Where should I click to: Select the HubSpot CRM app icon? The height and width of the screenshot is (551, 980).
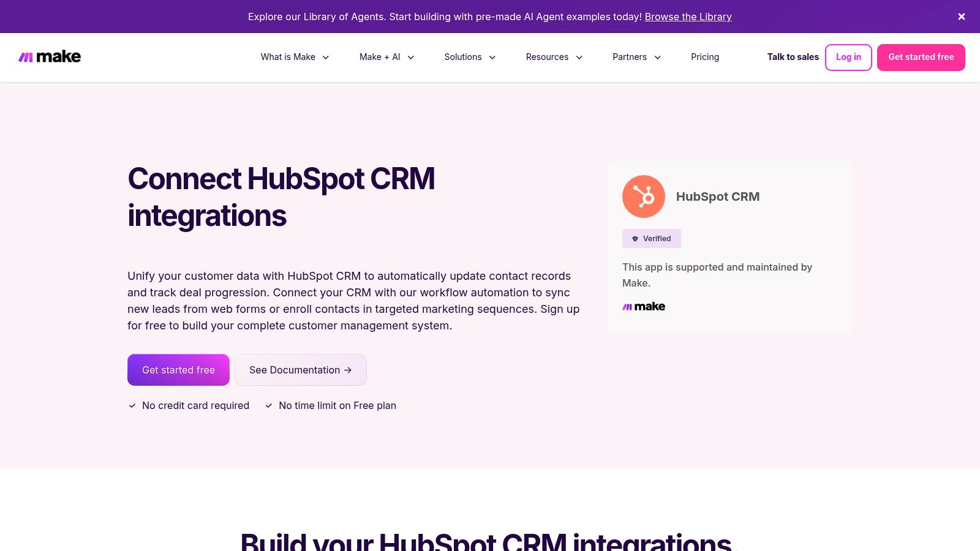643,197
